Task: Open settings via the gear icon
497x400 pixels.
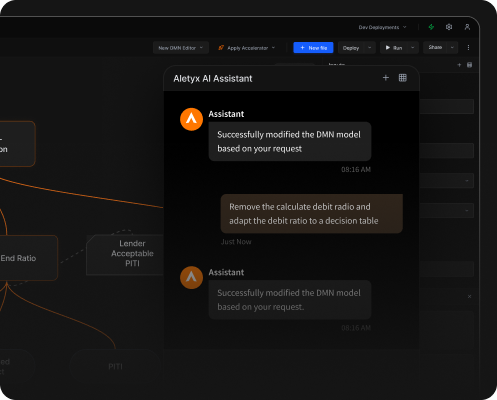Action: 449,27
